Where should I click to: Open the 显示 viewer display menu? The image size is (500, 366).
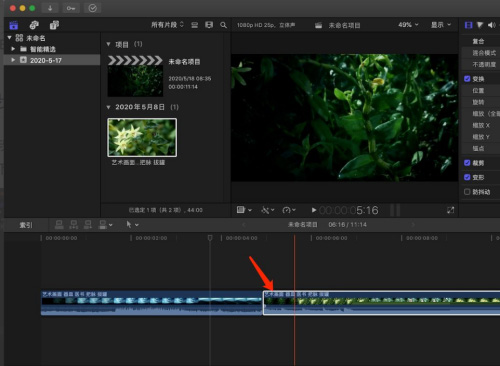(441, 25)
